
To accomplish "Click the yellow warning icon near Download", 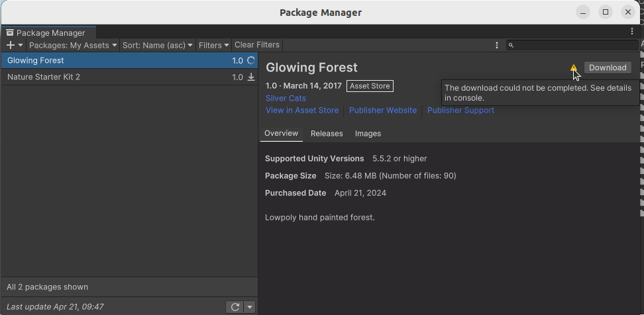I will click(574, 67).
